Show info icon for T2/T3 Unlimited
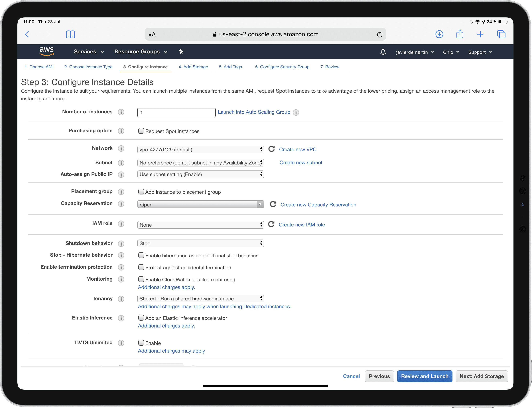The width and height of the screenshot is (532, 408). [121, 343]
